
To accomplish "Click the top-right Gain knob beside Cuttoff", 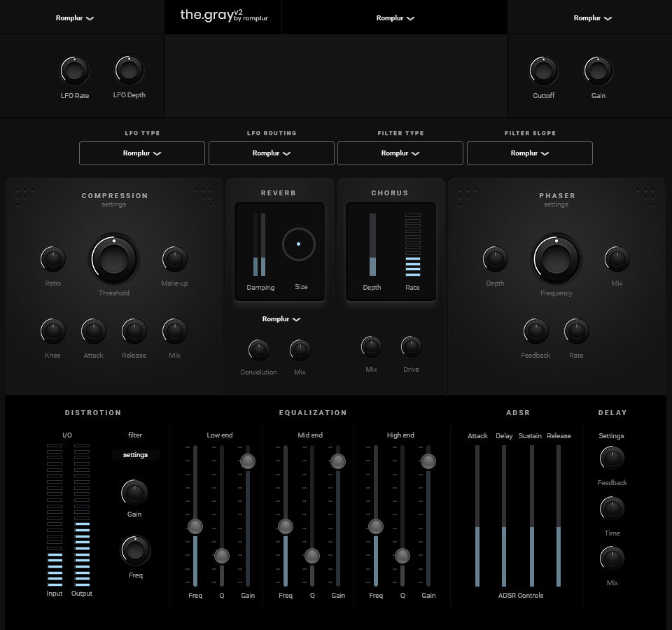I will click(x=598, y=71).
